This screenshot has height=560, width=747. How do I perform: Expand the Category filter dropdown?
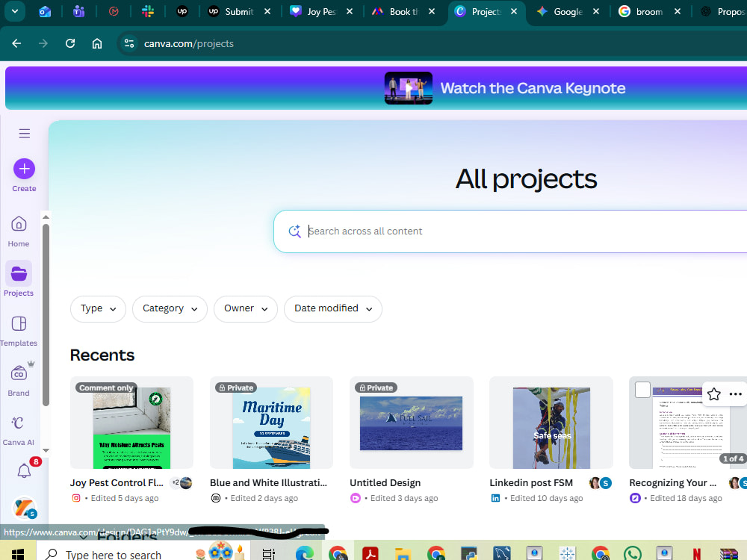[x=170, y=308]
